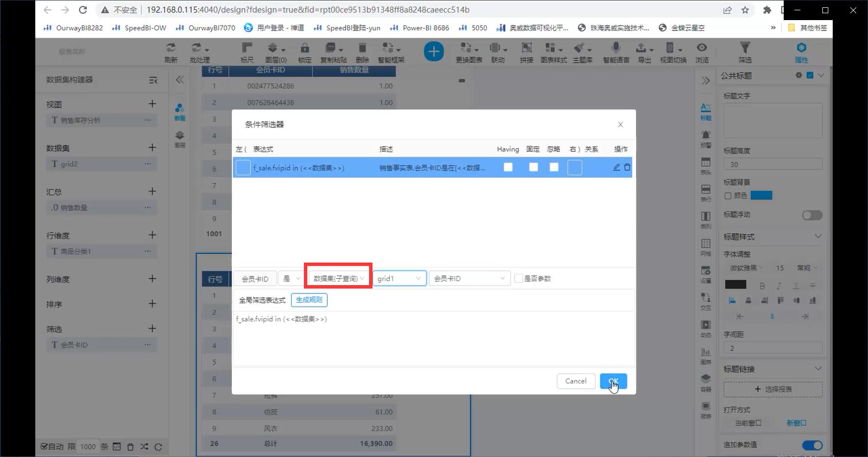The width and height of the screenshot is (868, 457).
Task: Click the 选择报表 button
Action: click(x=773, y=389)
